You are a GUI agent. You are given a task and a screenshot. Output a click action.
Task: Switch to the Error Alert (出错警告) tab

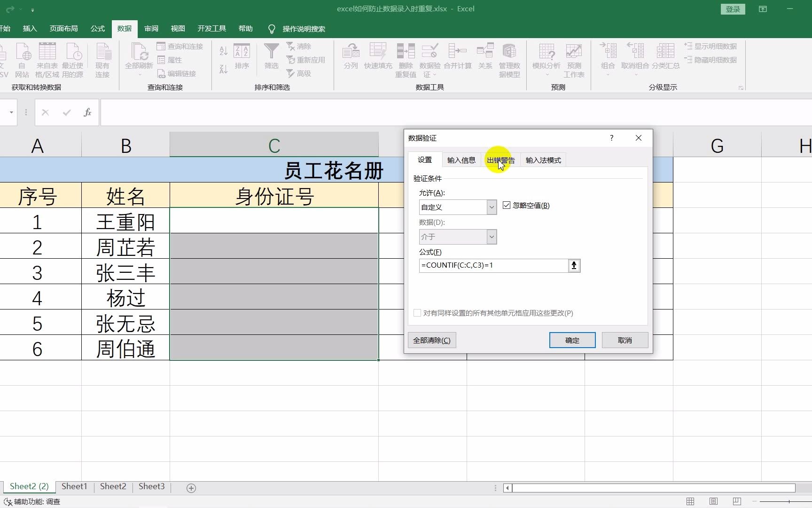coord(500,160)
